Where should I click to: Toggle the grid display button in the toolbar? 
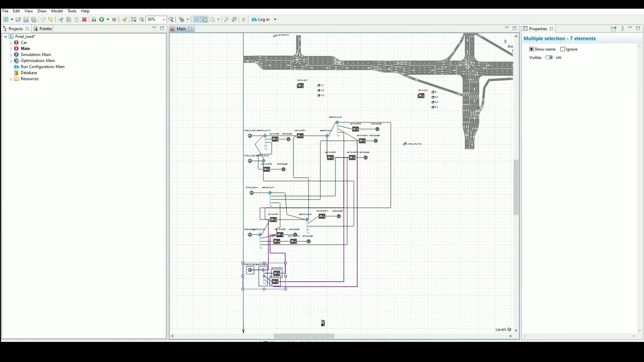197,20
